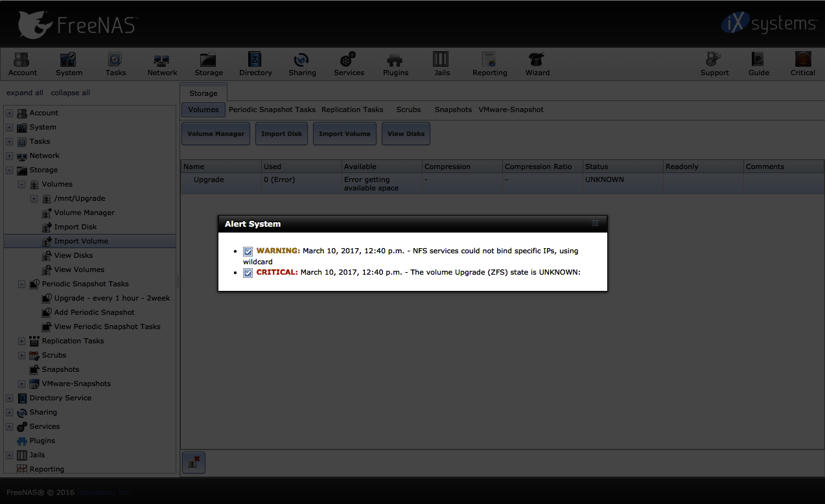Open the VMware-Snapshot sub-tab
The height and width of the screenshot is (504, 825).
pos(511,109)
